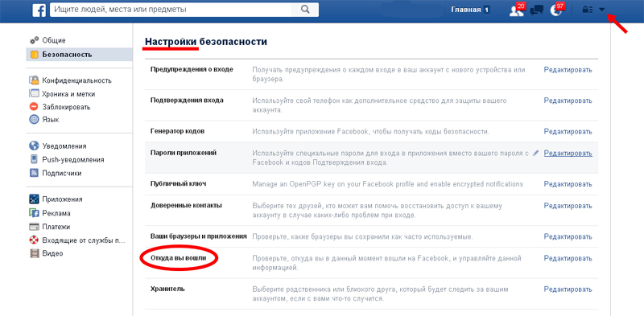Click the Видео film icon
644x316 pixels.
click(34, 253)
